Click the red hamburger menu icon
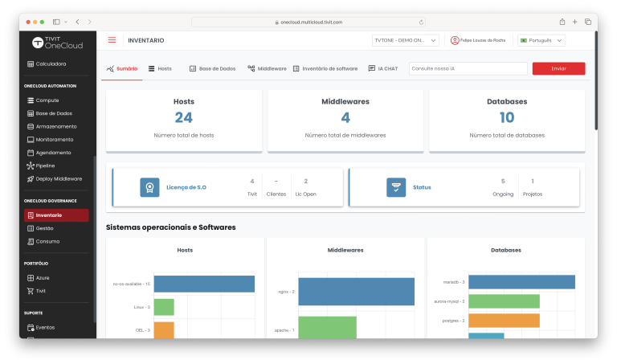The width and height of the screenshot is (617, 364). point(112,40)
